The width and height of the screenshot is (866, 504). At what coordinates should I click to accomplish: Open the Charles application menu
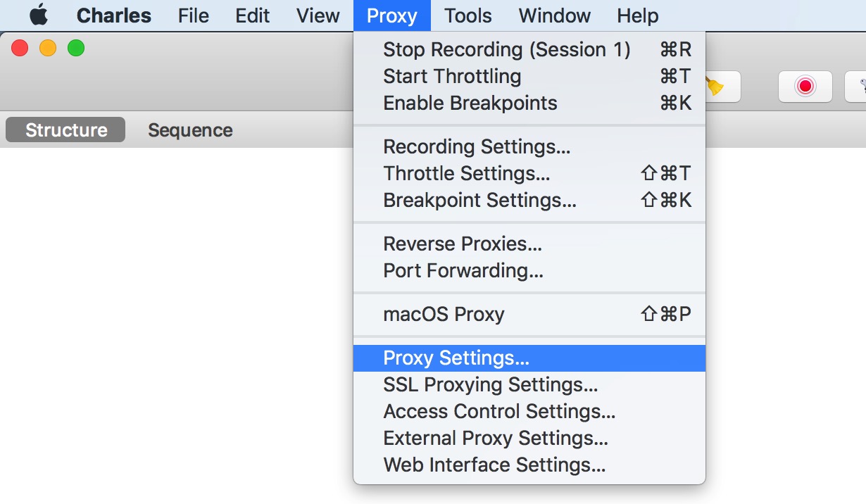coord(113,15)
